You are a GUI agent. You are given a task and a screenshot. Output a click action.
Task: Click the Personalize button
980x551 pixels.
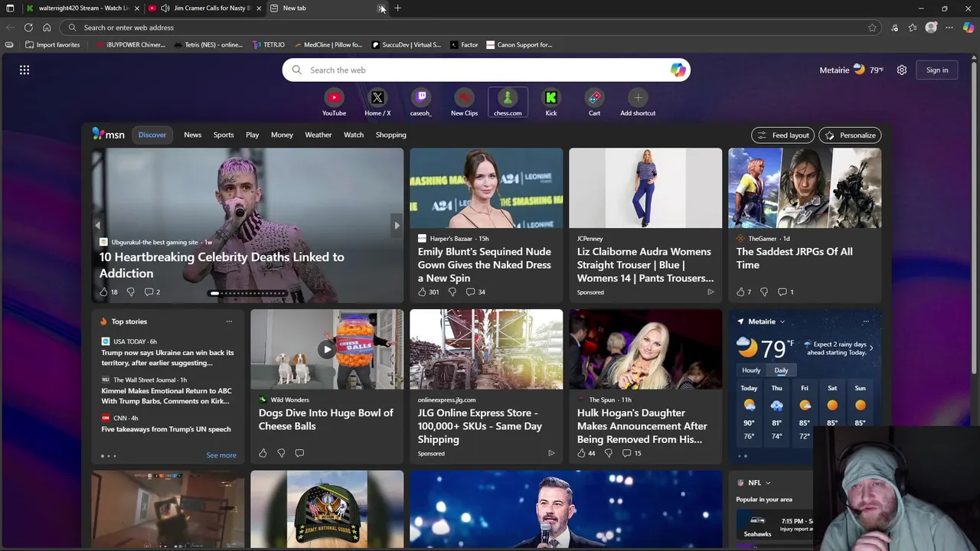[850, 135]
